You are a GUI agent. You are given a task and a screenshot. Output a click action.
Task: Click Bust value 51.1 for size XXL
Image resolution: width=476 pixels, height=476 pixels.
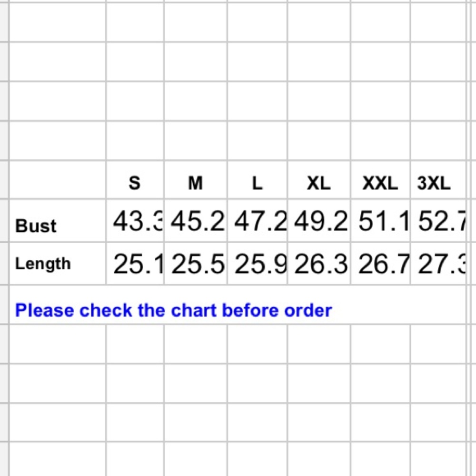pos(383,221)
